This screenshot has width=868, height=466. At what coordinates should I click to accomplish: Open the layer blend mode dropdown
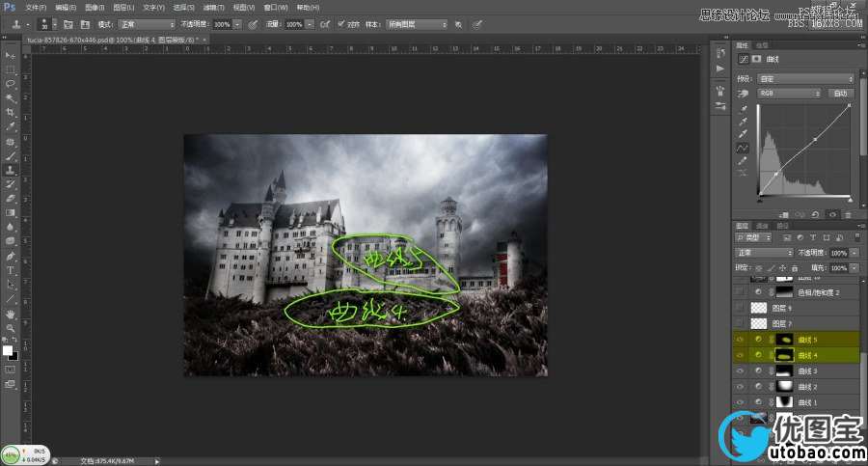(765, 253)
